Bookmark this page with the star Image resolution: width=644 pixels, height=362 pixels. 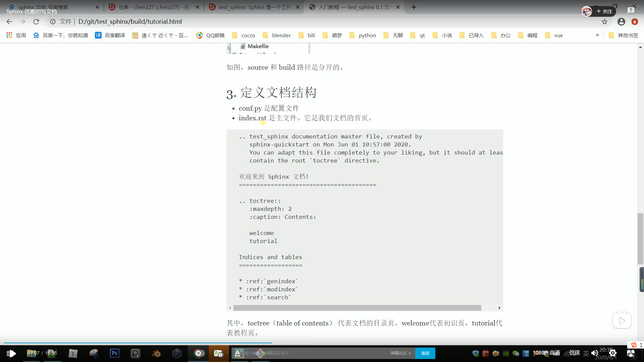(605, 22)
